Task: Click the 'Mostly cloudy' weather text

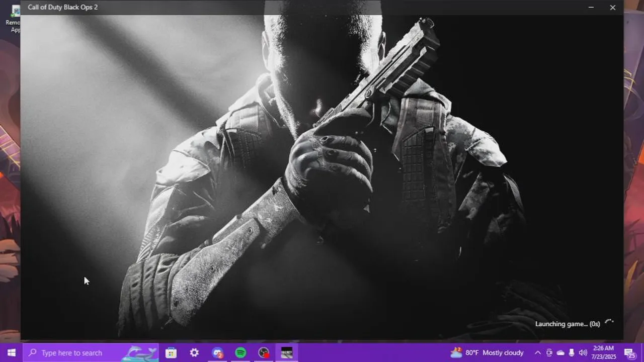Action: coord(503,352)
